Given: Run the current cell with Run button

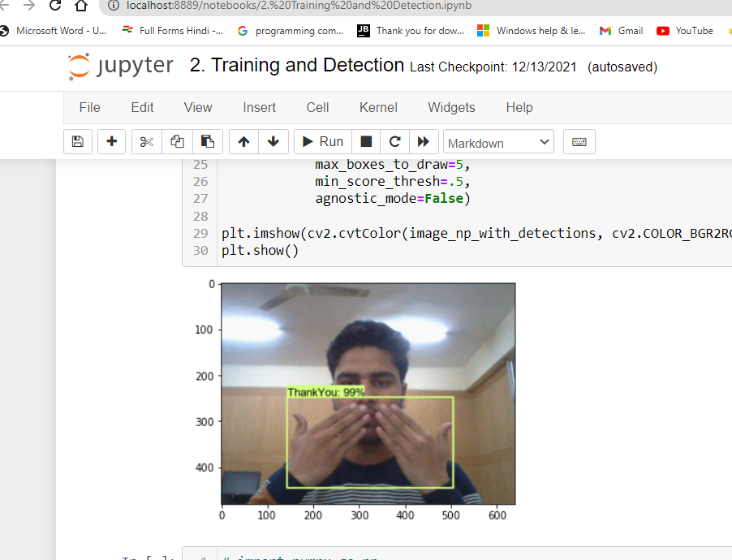Looking at the screenshot, I should pos(321,141).
